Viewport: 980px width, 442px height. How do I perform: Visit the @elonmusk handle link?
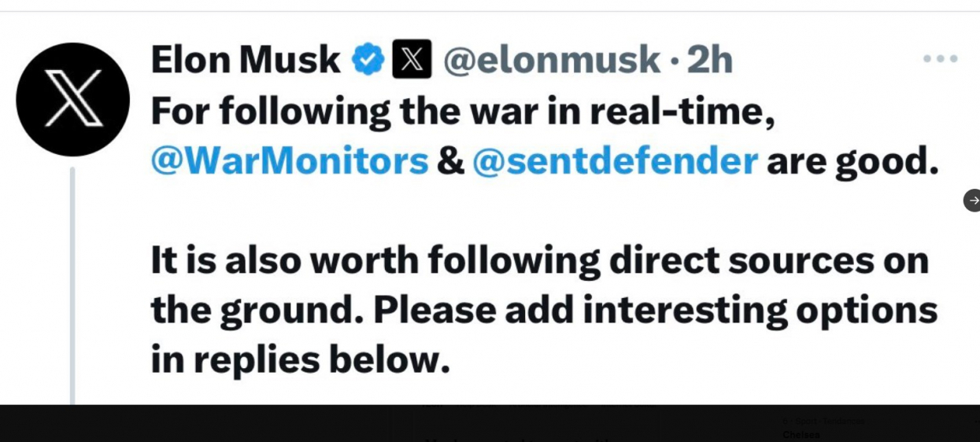click(x=552, y=60)
